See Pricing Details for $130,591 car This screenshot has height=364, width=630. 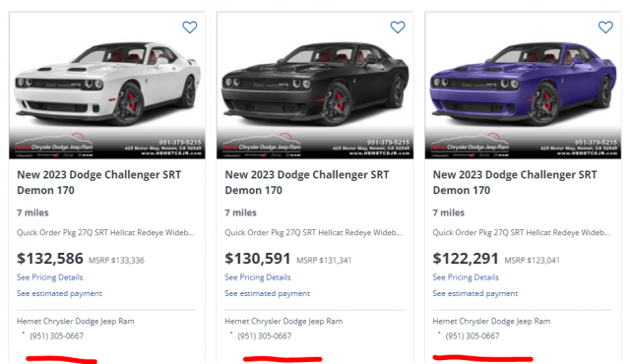[258, 277]
